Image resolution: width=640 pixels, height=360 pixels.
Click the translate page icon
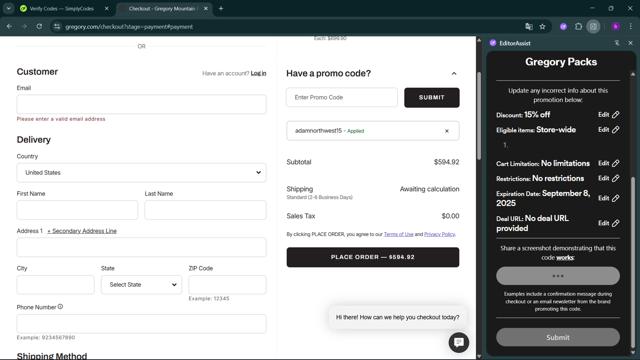coord(529,27)
